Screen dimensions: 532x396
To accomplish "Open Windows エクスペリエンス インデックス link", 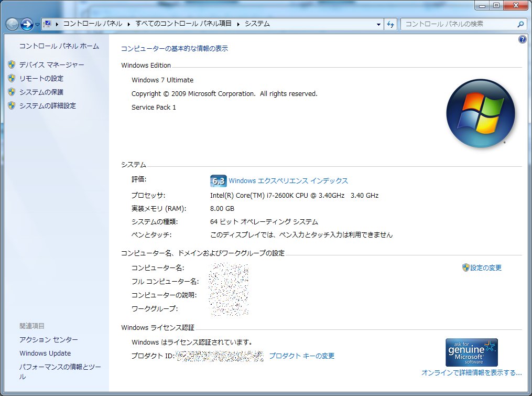I will 288,180.
